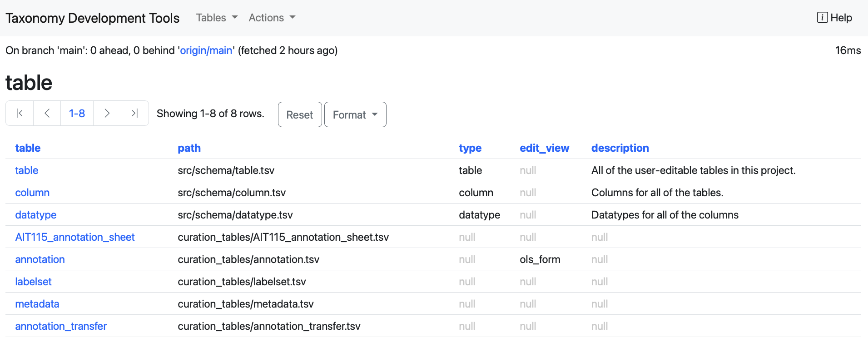Image resolution: width=868 pixels, height=343 pixels.
Task: Open the Tables dropdown menu
Action: point(217,18)
